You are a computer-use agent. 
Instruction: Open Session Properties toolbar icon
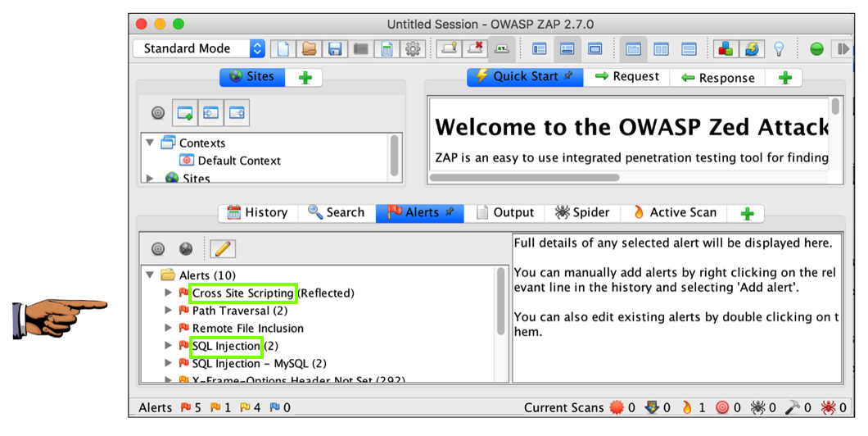pyautogui.click(x=387, y=48)
